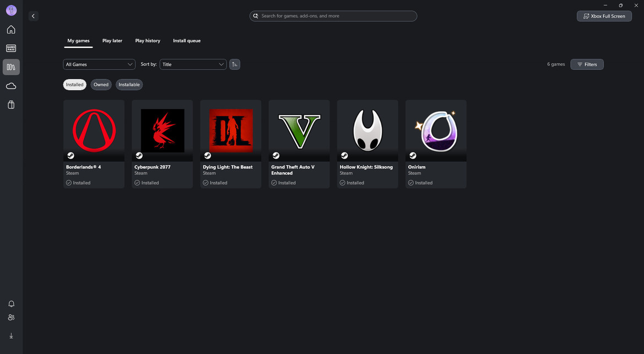Open the Store bag icon
644x354 pixels.
pyautogui.click(x=11, y=105)
